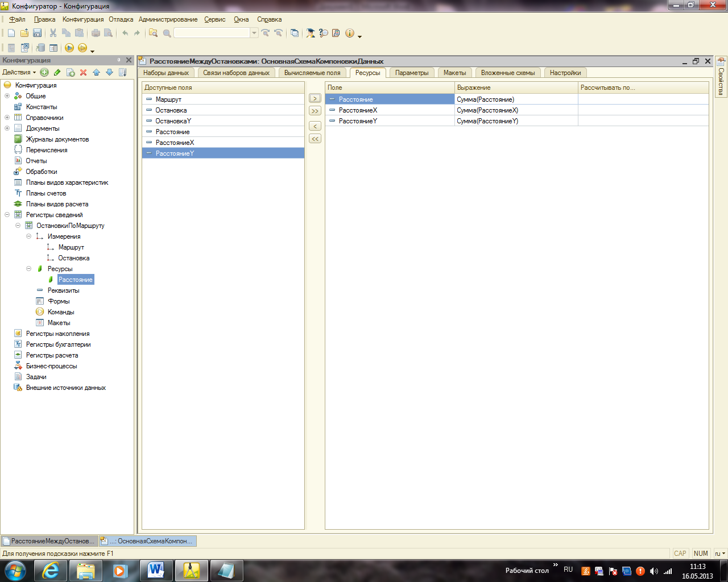Open the search field dropdown arrow in toolbar
The width and height of the screenshot is (728, 582).
coord(254,33)
